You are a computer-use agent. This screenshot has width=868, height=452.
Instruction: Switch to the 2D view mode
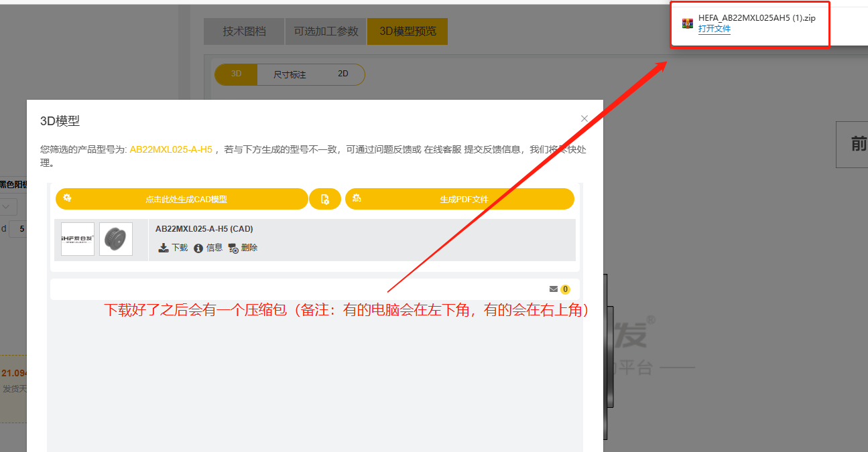pos(342,74)
